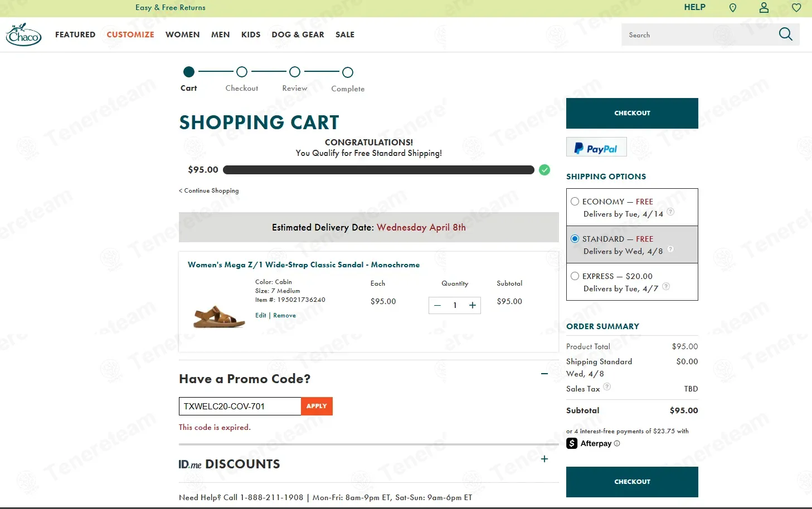The image size is (812, 509).
Task: Open the Featured menu
Action: click(x=75, y=35)
